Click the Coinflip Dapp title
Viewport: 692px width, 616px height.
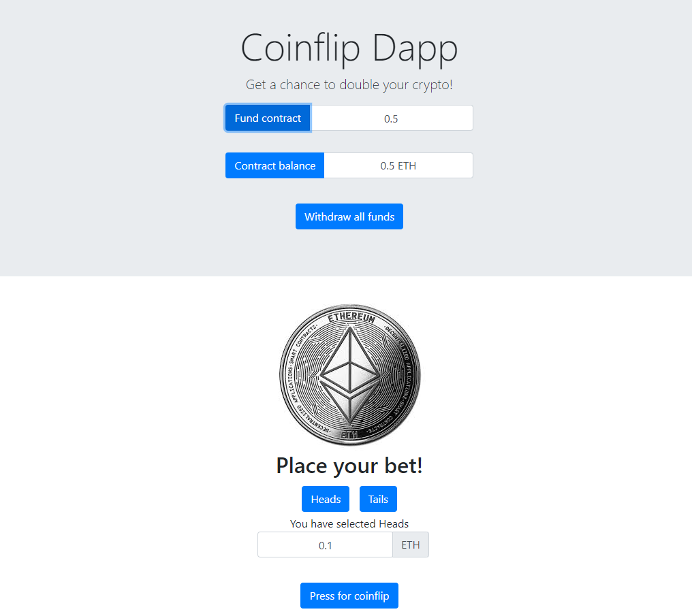tap(349, 48)
